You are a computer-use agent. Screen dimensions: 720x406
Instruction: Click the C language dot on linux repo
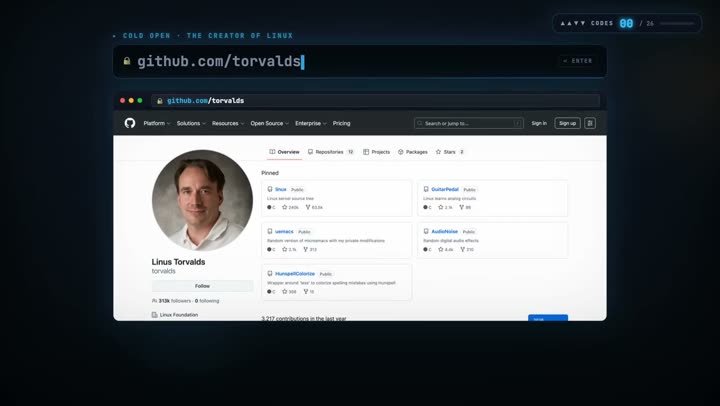[x=271, y=208]
